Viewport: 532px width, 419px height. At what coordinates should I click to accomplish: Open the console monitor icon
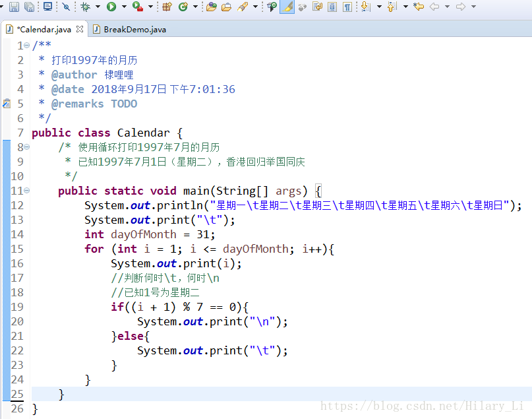point(48,7)
